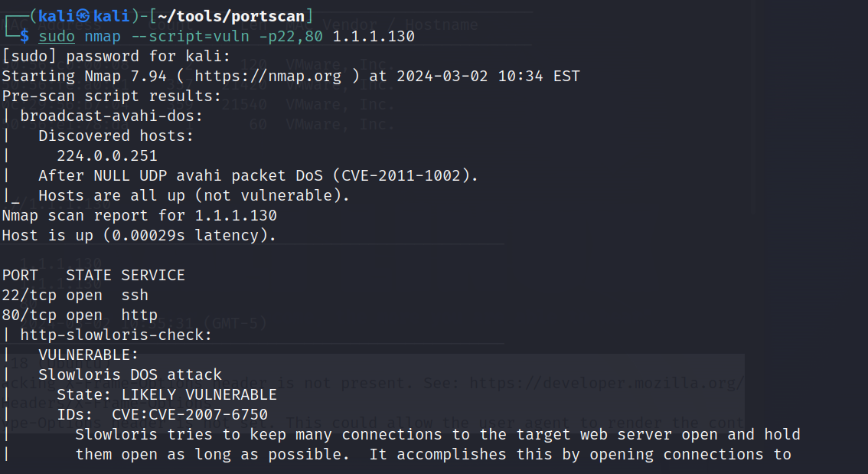The image size is (868, 474).
Task: Click the discovered host 224.0.0.251
Action: 107,156
